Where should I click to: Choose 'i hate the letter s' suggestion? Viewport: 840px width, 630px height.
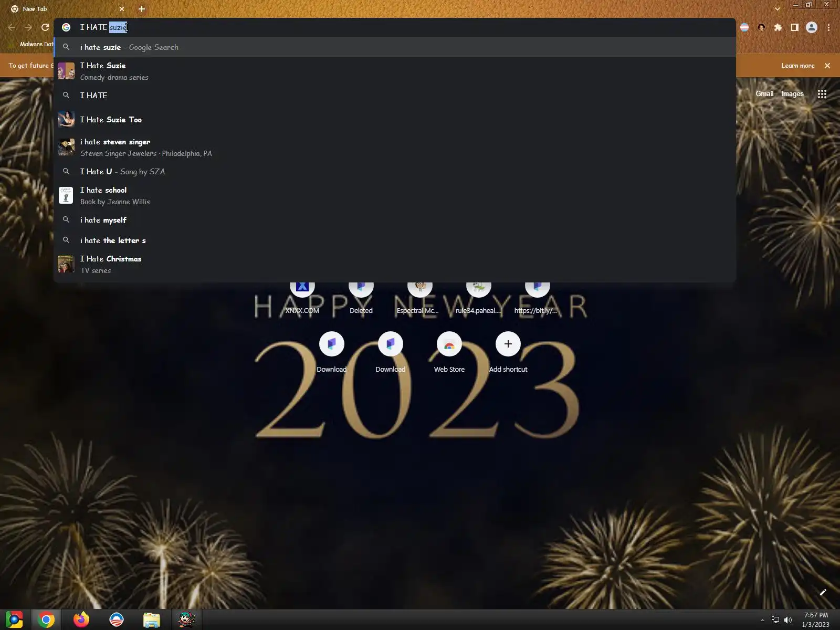(x=395, y=240)
